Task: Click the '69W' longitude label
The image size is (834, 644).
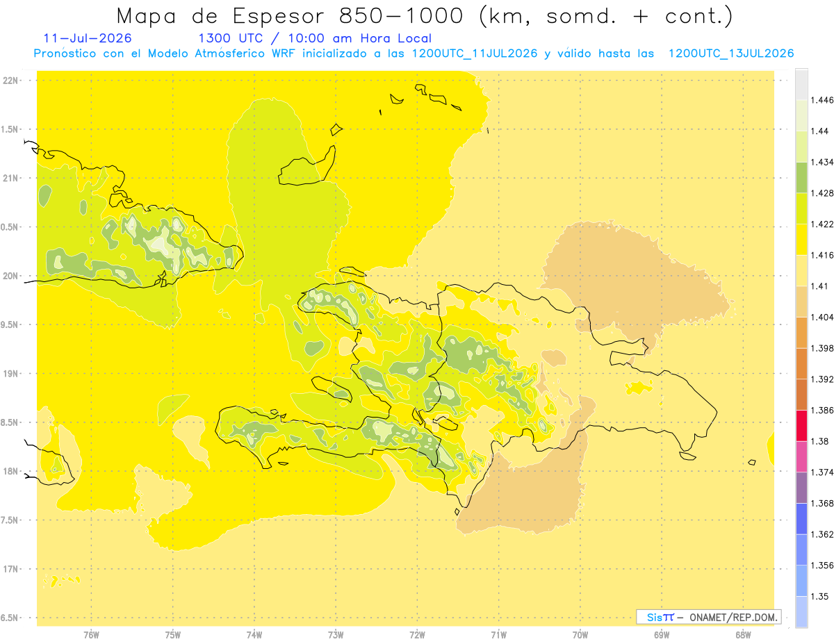Action: [x=662, y=634]
